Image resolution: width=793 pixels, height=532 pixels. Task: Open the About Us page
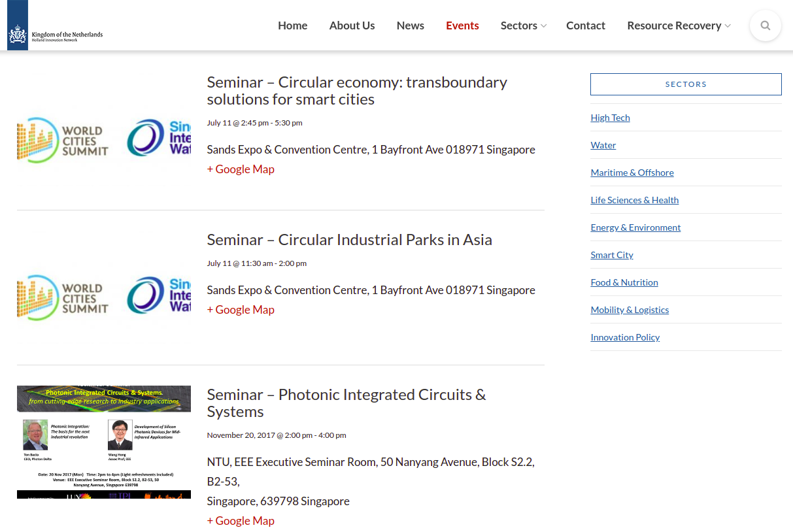click(352, 25)
